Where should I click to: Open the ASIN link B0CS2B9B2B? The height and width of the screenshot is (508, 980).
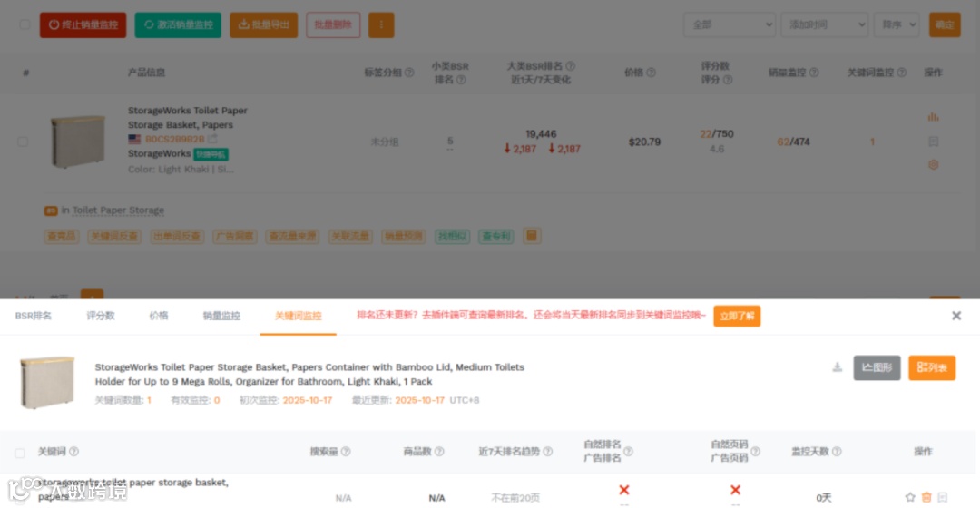(175, 139)
